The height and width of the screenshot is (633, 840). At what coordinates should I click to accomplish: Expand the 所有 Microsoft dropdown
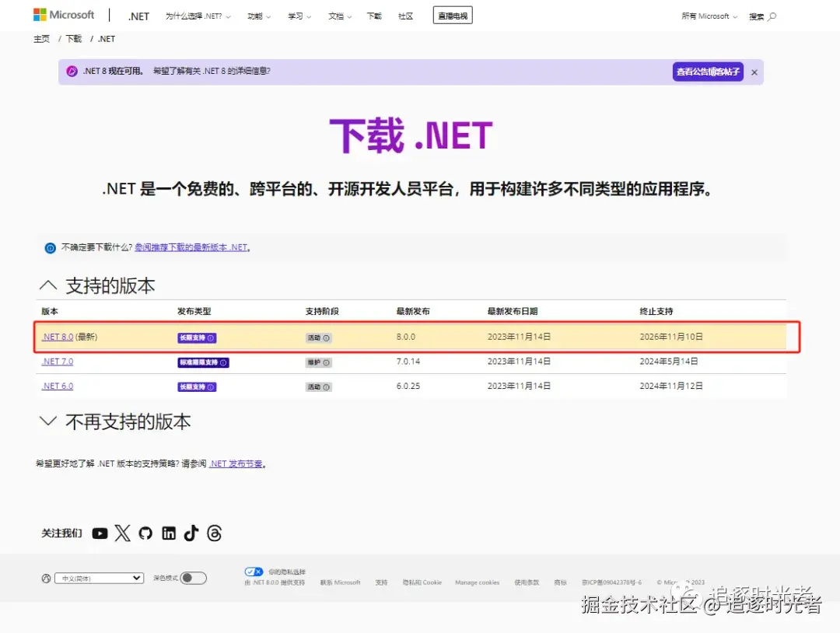pos(709,16)
